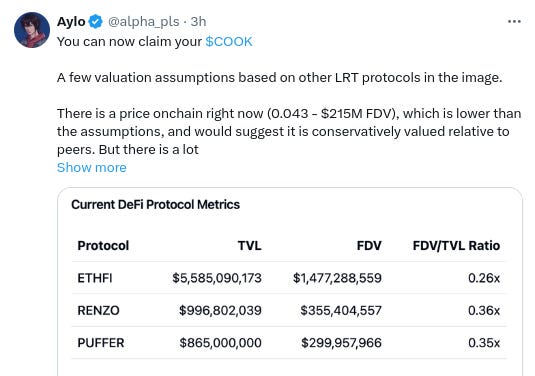Screen dimensions: 535x376
Task: Expand tweet with Show more
Action: pos(91,168)
